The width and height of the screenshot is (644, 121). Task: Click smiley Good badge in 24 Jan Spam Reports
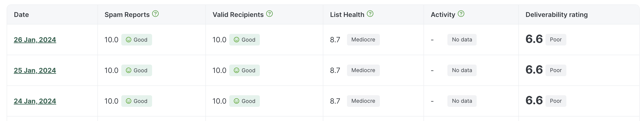(137, 101)
